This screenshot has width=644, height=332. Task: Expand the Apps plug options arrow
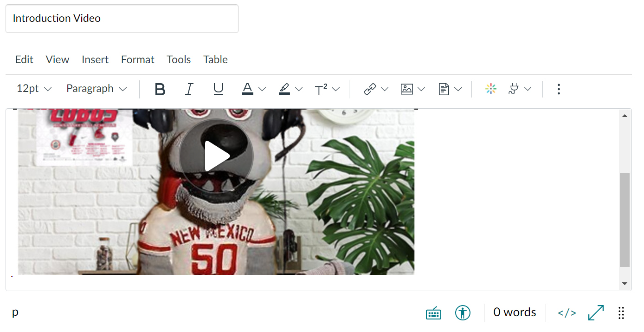pos(528,89)
